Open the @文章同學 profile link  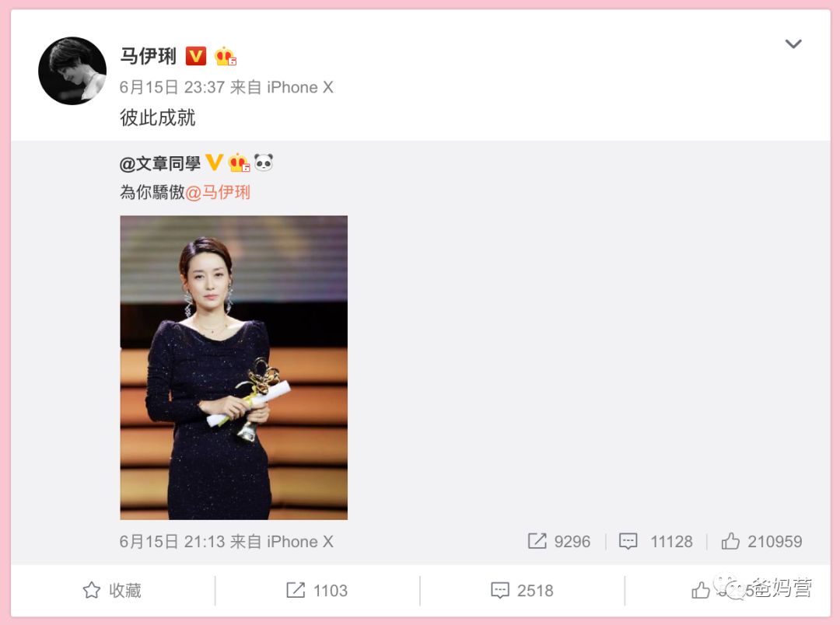[160, 163]
